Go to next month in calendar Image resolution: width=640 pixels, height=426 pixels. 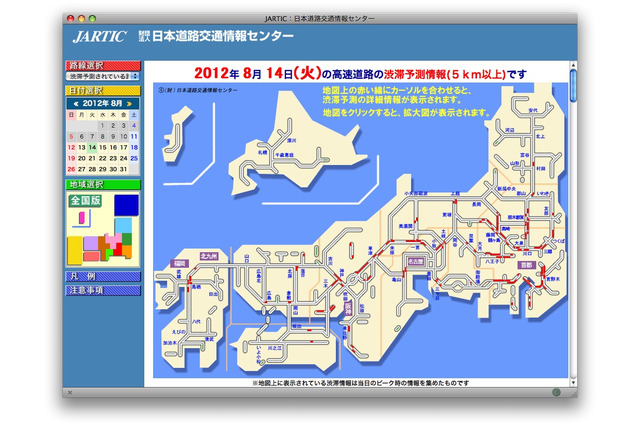click(129, 104)
